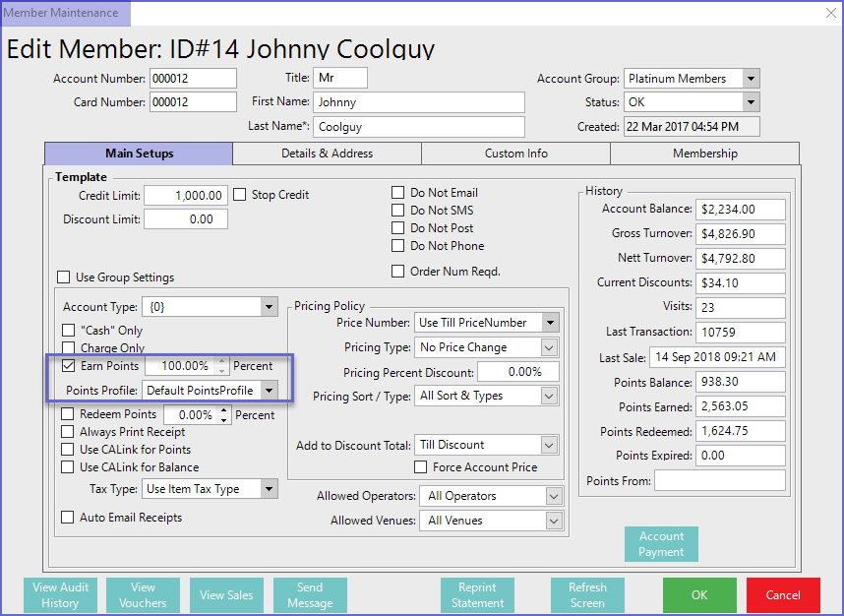Tick the Do Not Email option
This screenshot has height=616, width=844.
(x=398, y=193)
